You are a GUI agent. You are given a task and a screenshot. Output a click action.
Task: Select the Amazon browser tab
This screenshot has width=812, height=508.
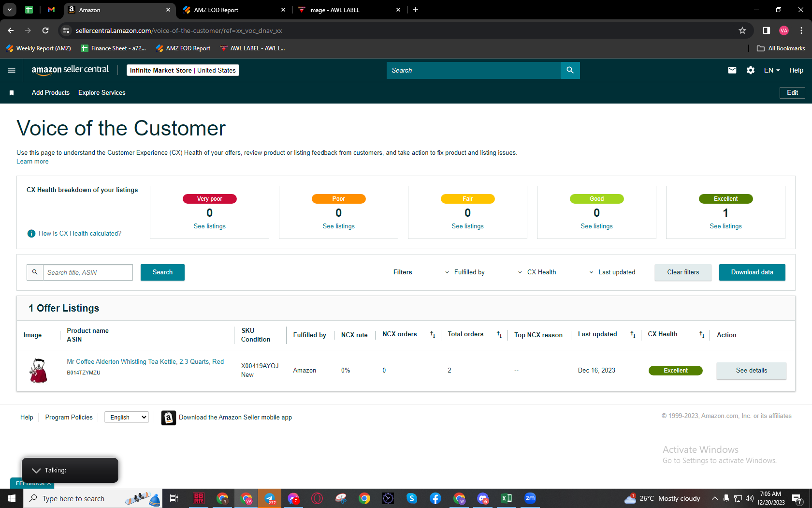tap(119, 10)
